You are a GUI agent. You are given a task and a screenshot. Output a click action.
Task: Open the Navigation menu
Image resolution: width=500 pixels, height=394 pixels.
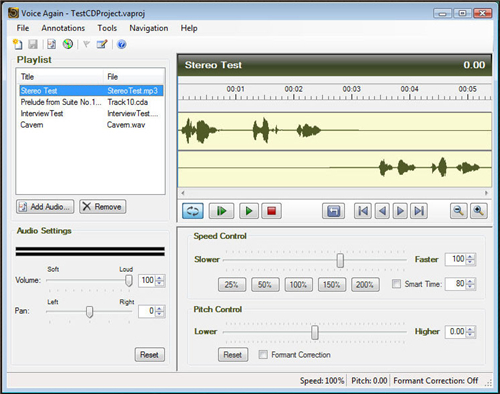149,28
